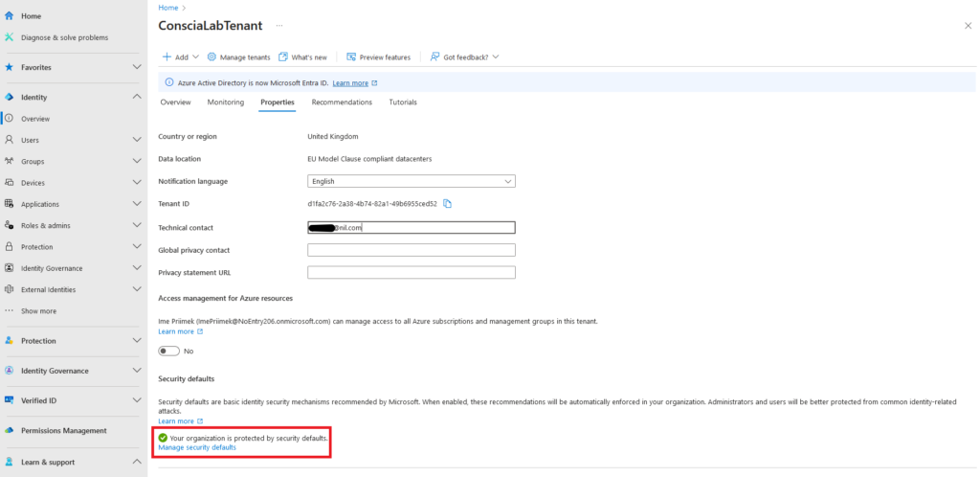Toggle Access management for Azure resources switch

click(x=168, y=352)
